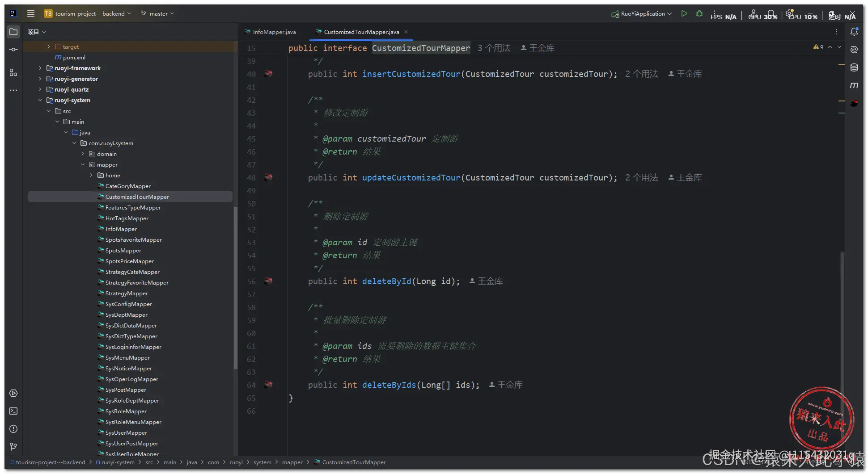Image resolution: width=868 pixels, height=474 pixels.
Task: Expand the domain package
Action: coord(83,154)
